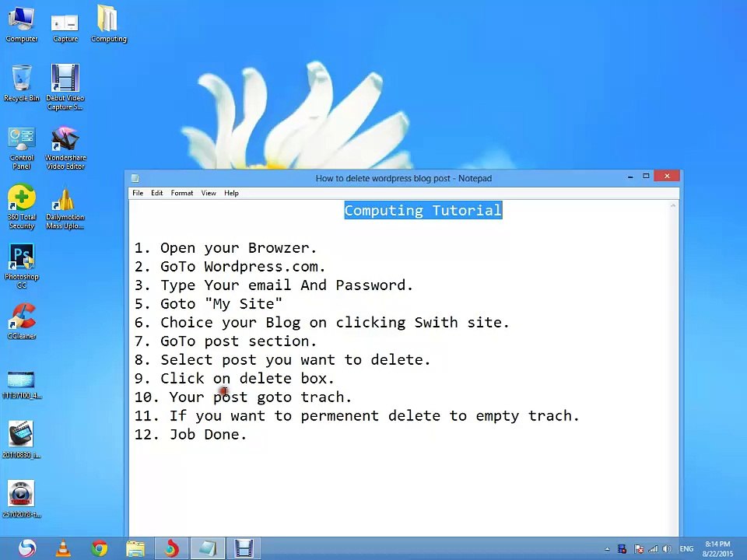Click Notepad title bar document icon
This screenshot has height=560, width=747.
[x=135, y=179]
